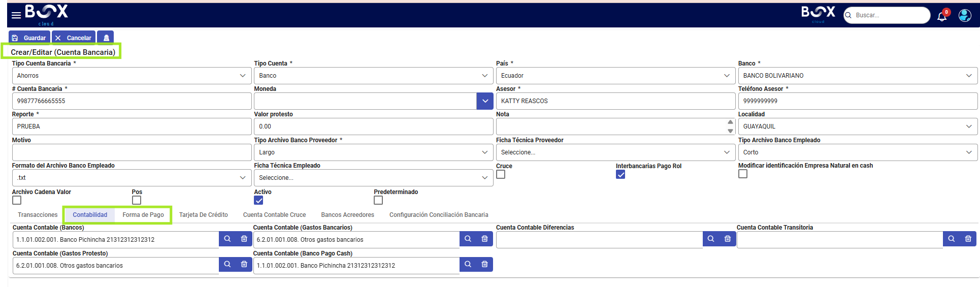Viewport: 980px width, 287px height.
Task: Mark account as Predeterminado
Action: pyautogui.click(x=378, y=200)
